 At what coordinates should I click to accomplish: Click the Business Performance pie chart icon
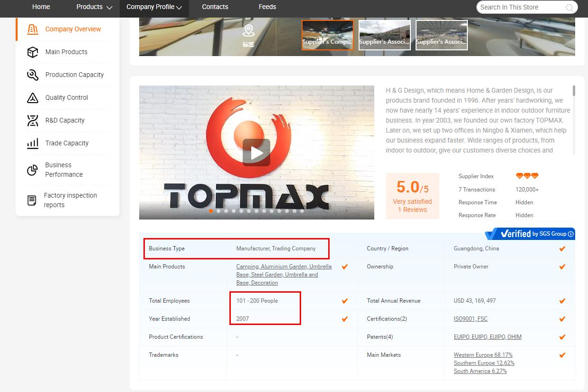point(33,170)
